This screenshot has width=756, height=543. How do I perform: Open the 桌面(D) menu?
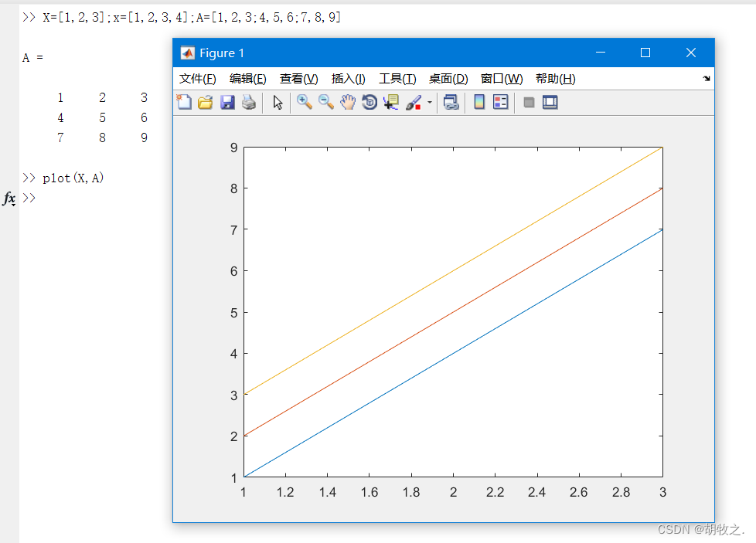(x=448, y=79)
